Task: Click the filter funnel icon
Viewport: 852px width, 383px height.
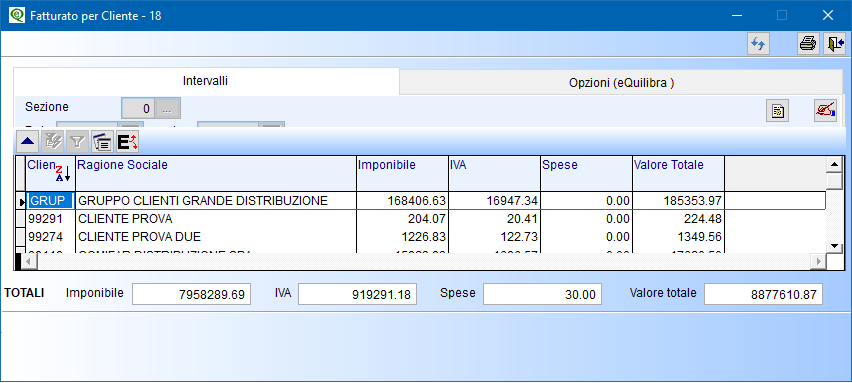Action: pyautogui.click(x=77, y=142)
